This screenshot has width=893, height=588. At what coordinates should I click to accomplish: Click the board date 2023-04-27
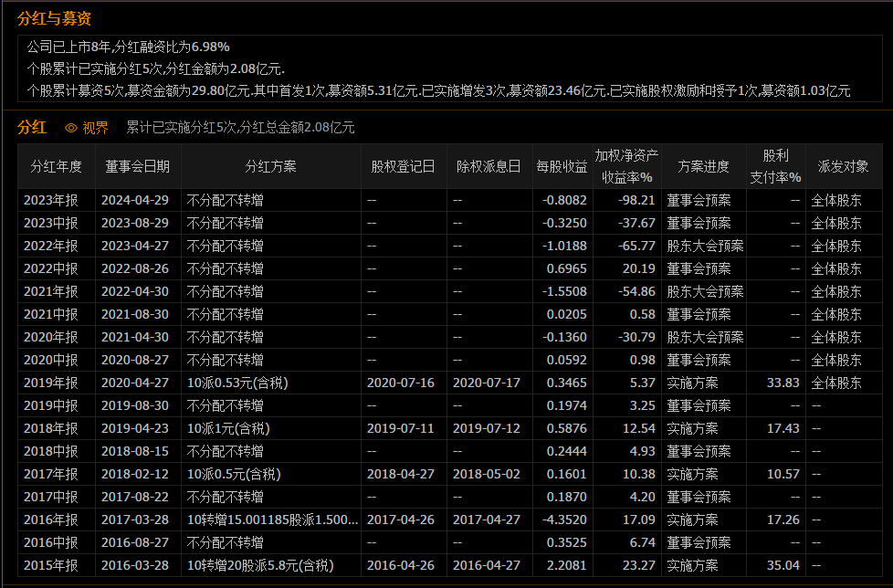pos(135,246)
